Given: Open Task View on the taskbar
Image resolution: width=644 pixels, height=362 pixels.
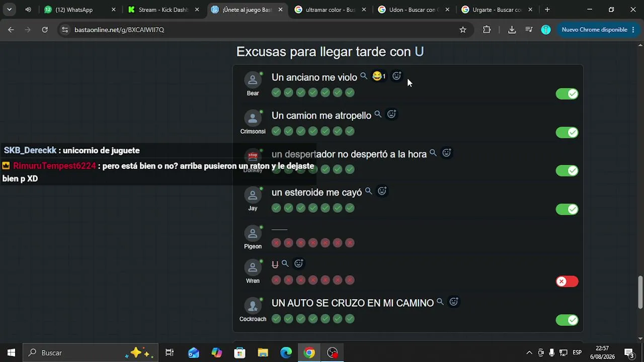Looking at the screenshot, I should click(170, 353).
